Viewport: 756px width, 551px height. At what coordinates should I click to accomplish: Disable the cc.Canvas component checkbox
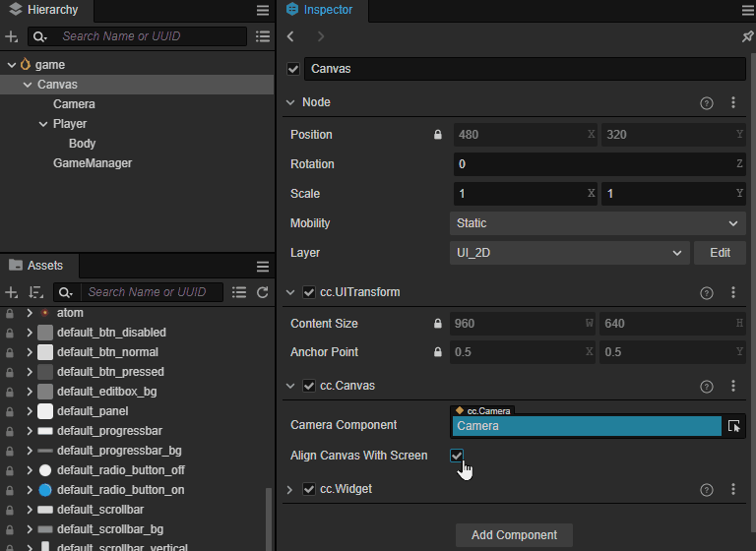coord(309,386)
